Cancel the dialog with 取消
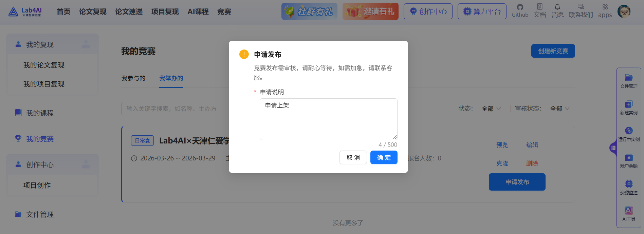Viewport: 644px width, 234px height. coord(353,157)
